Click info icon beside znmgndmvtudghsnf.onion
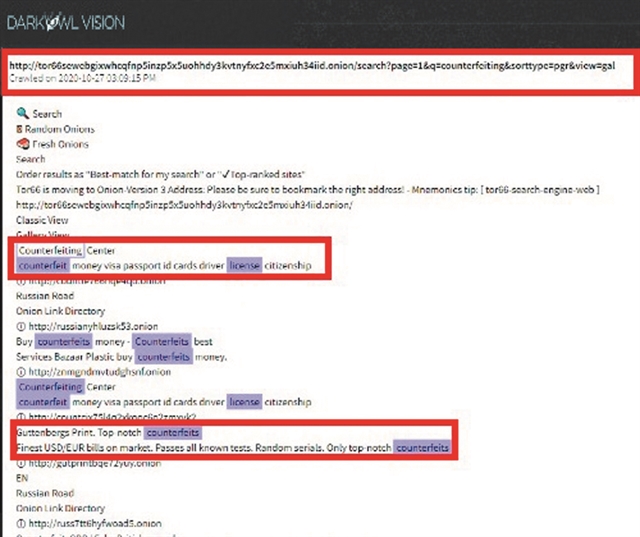The width and height of the screenshot is (640, 537). pos(22,372)
